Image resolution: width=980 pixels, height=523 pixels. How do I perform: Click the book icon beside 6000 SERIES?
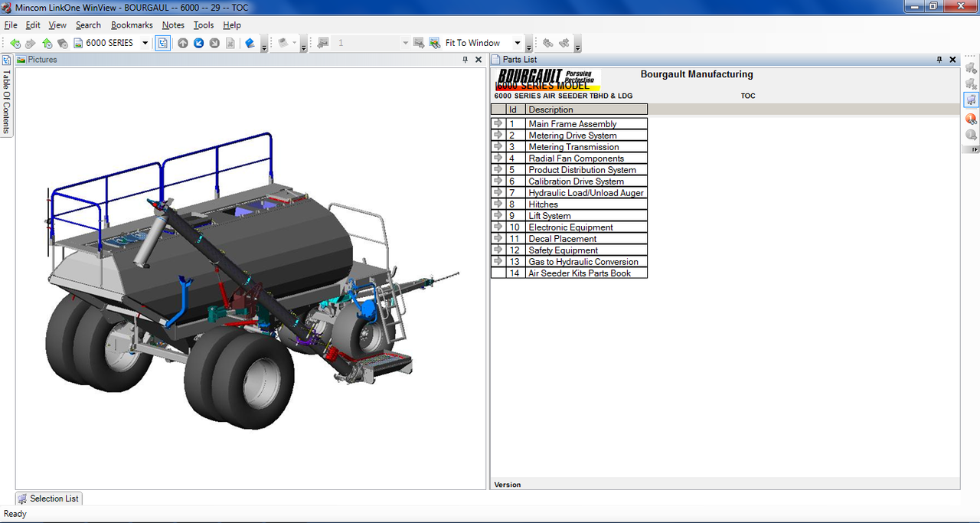tap(78, 43)
